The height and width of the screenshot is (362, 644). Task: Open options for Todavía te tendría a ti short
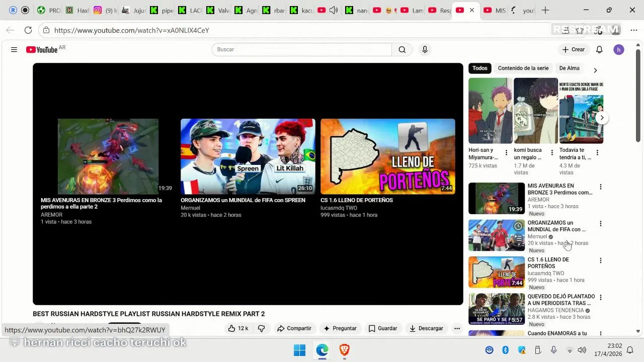click(x=597, y=152)
